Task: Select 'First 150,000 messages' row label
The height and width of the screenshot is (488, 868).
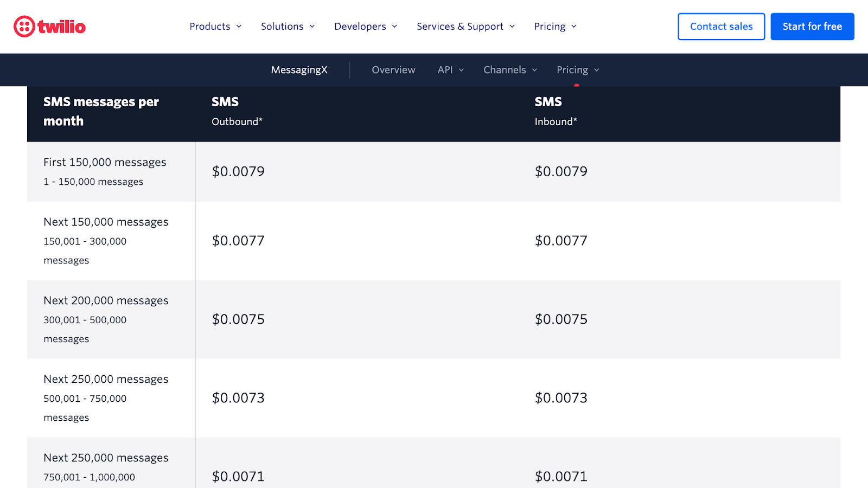Action: pyautogui.click(x=105, y=162)
